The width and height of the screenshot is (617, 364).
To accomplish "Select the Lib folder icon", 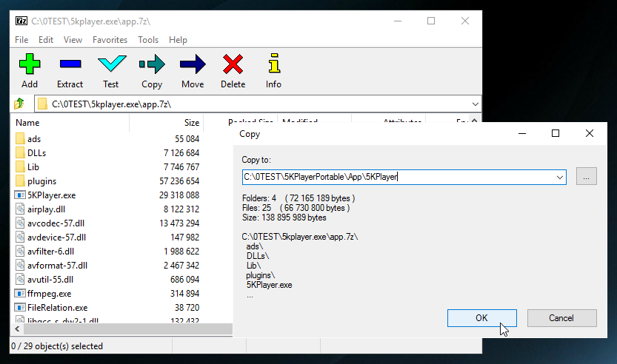I will coord(20,166).
